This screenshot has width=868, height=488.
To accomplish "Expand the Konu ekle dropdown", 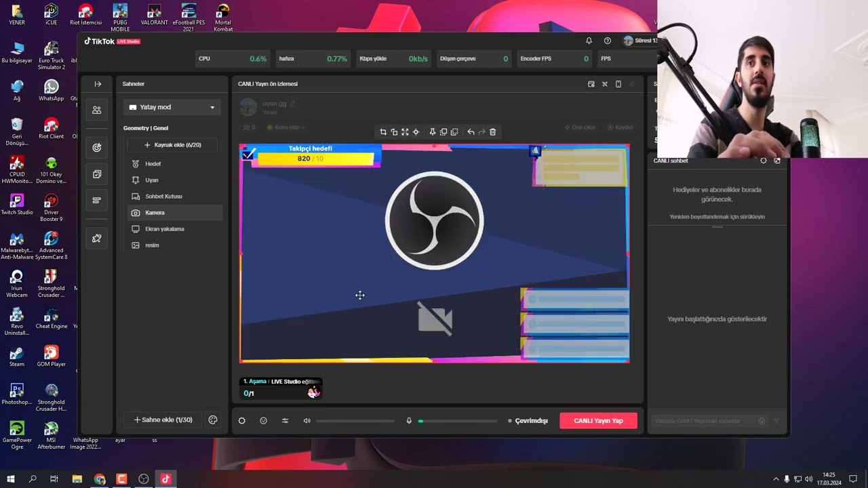I will [x=285, y=127].
